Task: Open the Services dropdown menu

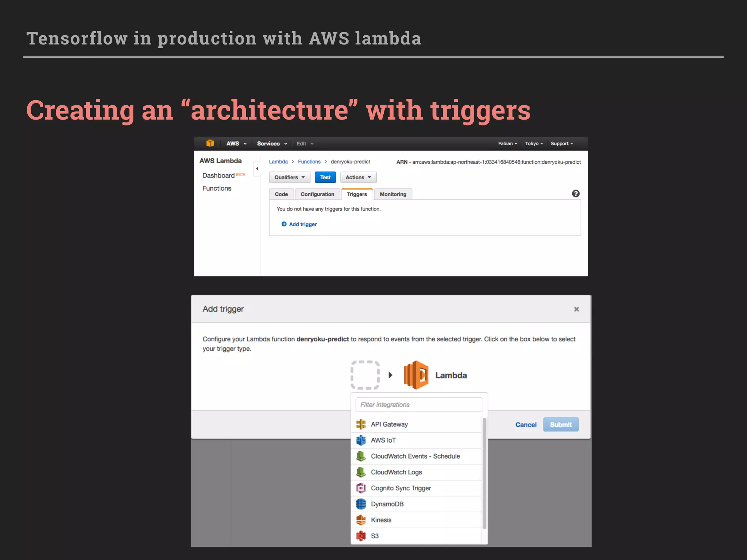Action: tap(272, 144)
